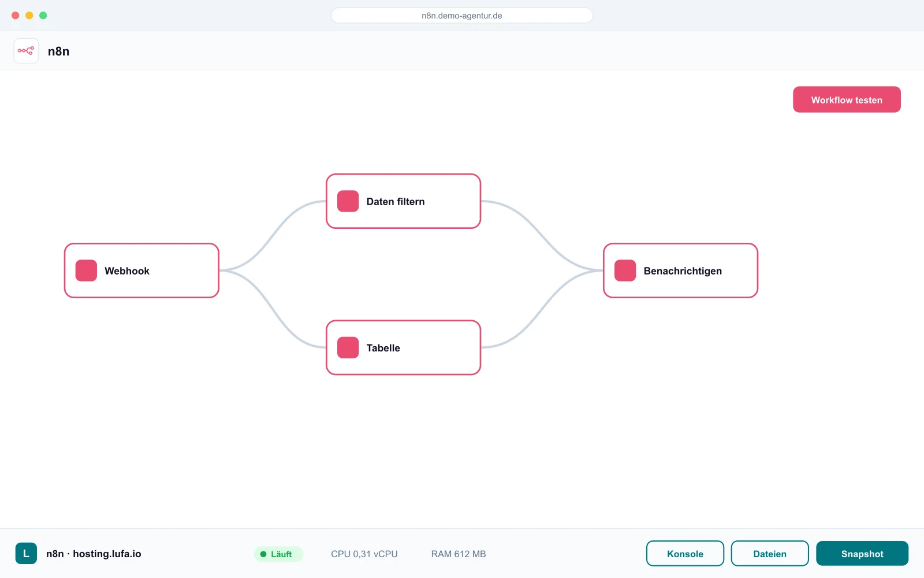Click the n8n title text in the header

click(58, 51)
